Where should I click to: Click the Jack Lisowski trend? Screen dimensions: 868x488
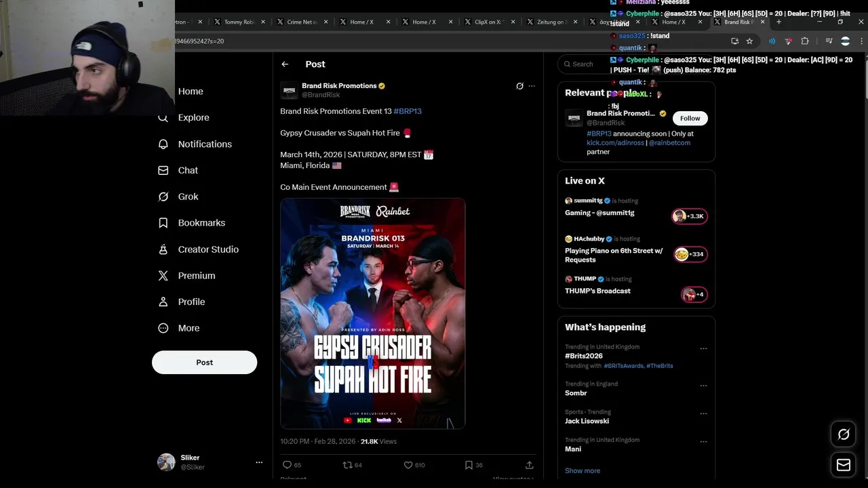(x=587, y=421)
